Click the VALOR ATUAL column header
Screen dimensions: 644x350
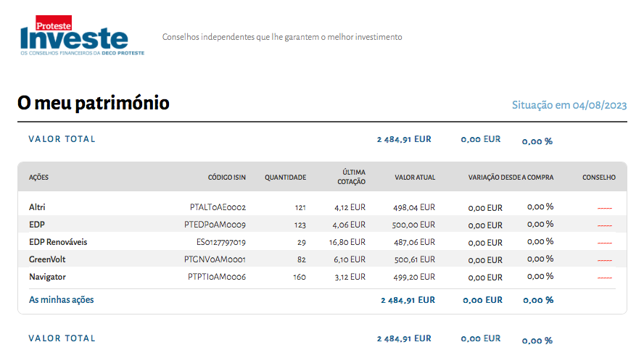[x=415, y=178]
